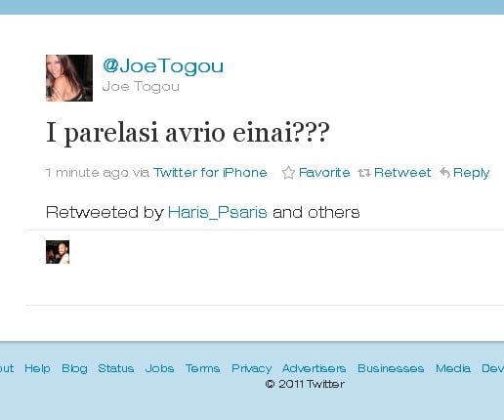Open the Help footer link
The image size is (504, 420).
37,368
